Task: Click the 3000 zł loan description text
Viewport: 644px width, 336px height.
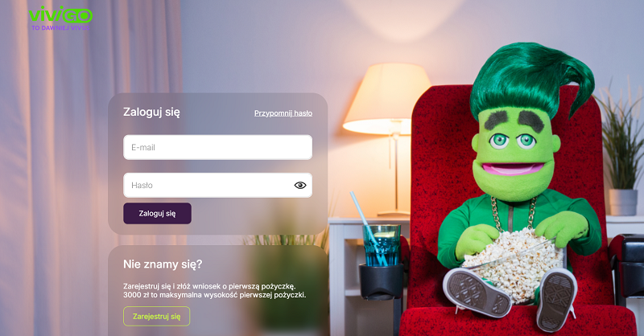Action: click(214, 295)
